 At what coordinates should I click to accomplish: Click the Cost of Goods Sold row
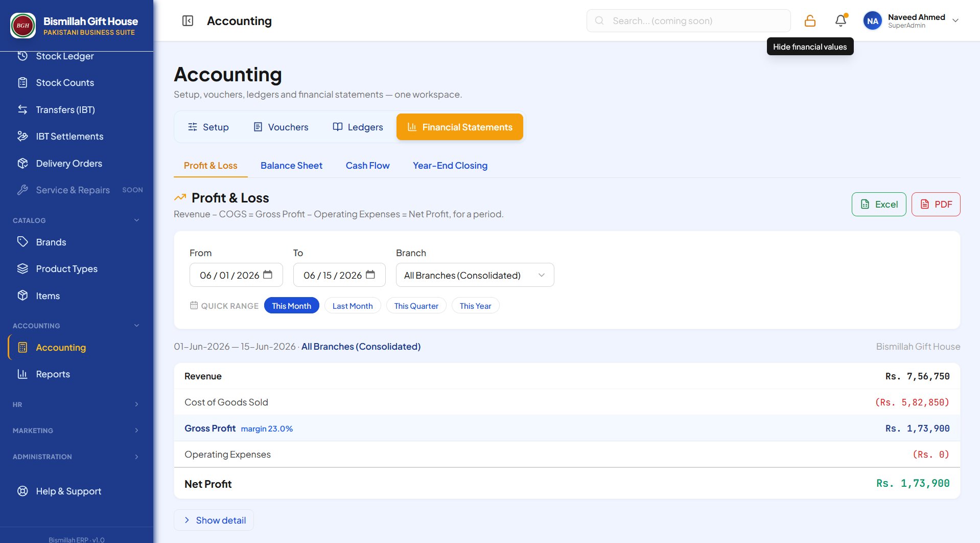click(567, 402)
